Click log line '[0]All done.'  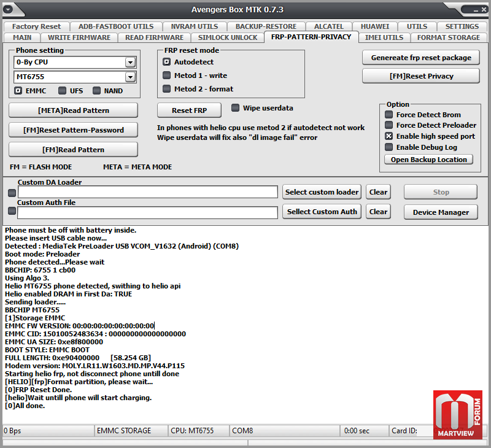(25, 406)
